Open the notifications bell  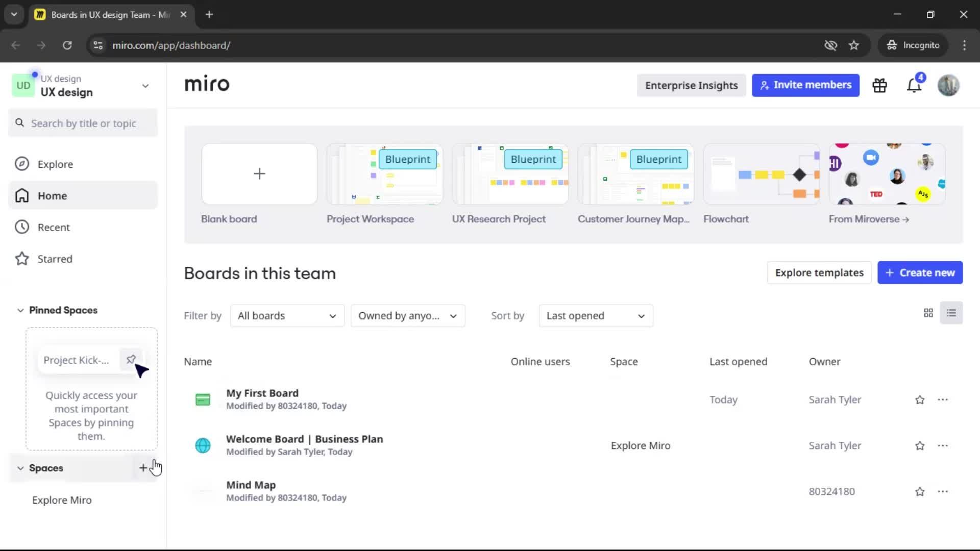pyautogui.click(x=914, y=85)
